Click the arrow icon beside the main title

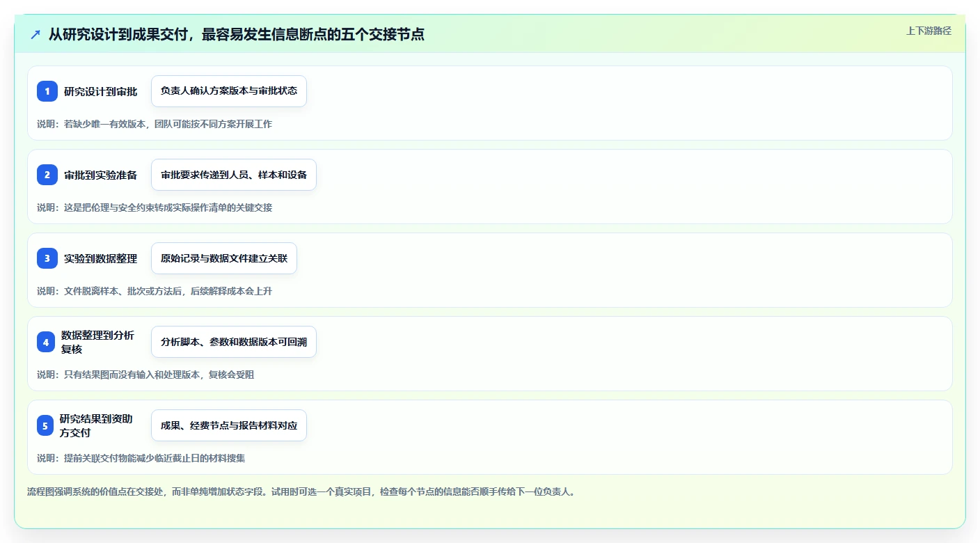pyautogui.click(x=35, y=34)
